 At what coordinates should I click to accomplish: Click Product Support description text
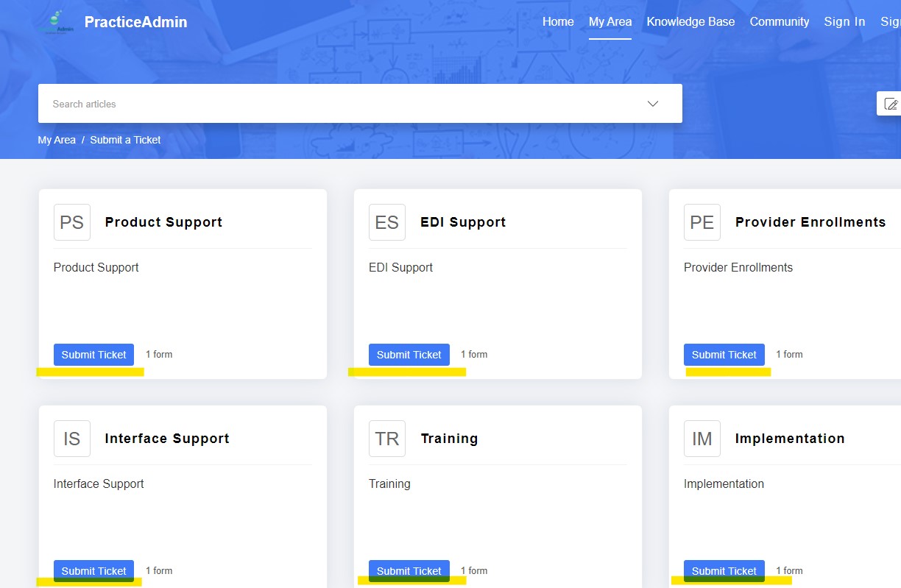coord(96,268)
